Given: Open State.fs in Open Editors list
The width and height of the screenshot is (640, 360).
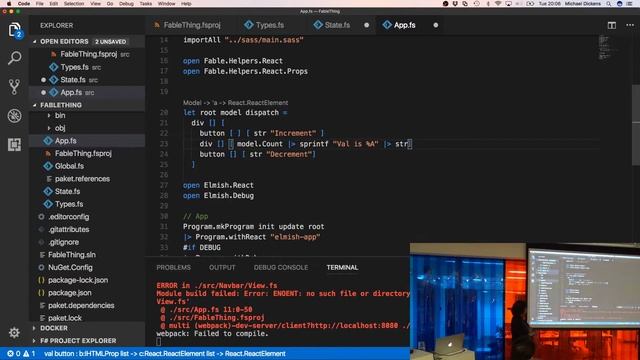Looking at the screenshot, I should tap(73, 80).
